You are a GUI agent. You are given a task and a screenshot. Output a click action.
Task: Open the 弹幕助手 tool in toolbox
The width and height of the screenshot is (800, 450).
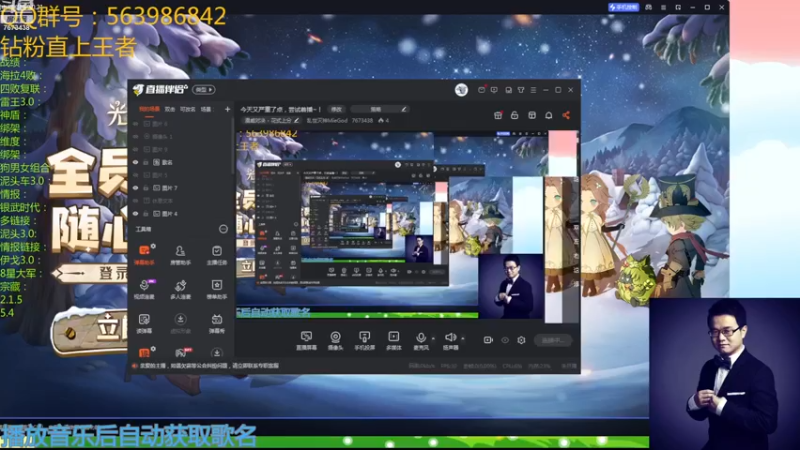[x=144, y=254]
